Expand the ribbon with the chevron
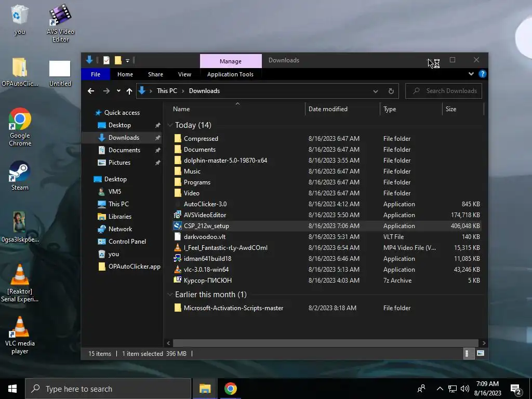This screenshot has height=399, width=532. click(471, 74)
